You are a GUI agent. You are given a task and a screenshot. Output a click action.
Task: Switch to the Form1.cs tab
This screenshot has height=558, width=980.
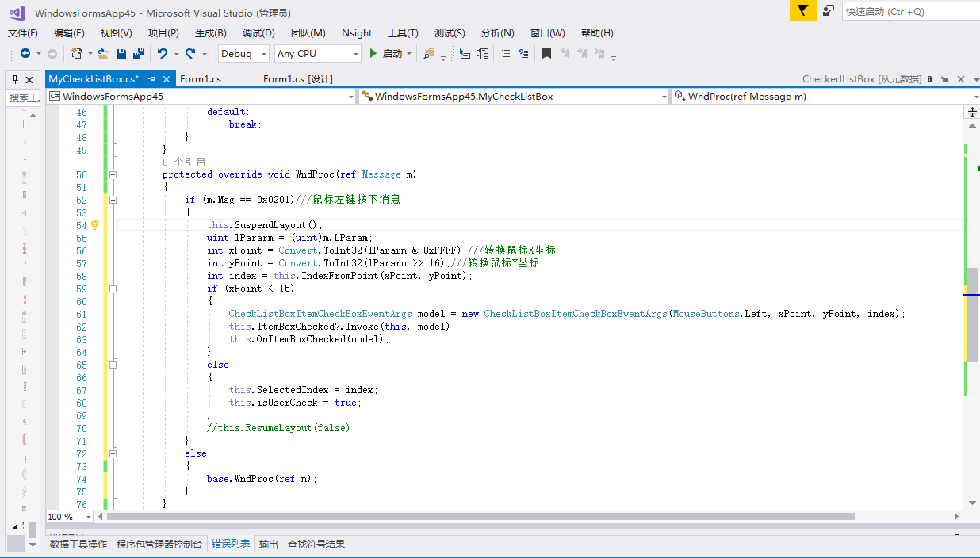click(201, 78)
